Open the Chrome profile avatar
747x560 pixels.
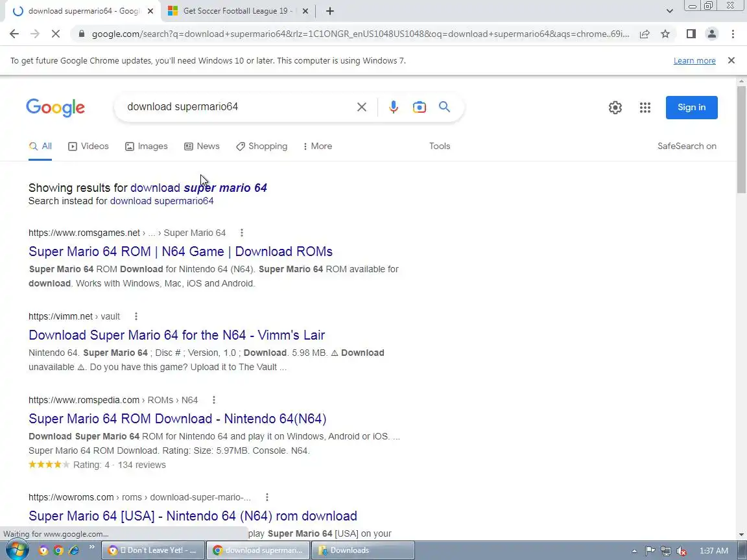(x=712, y=34)
